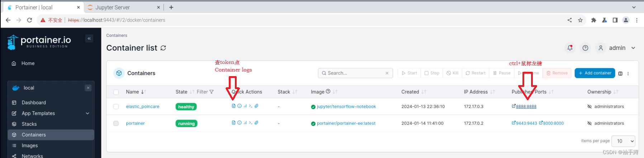
Task: Click the Add container button
Action: tap(595, 73)
